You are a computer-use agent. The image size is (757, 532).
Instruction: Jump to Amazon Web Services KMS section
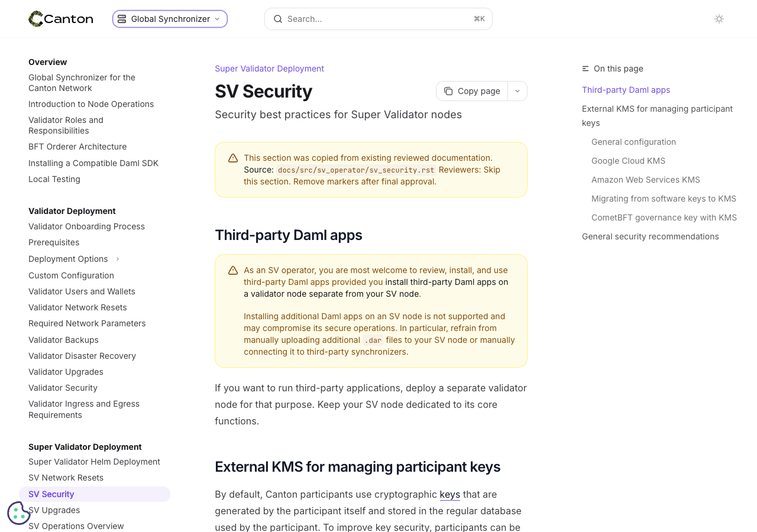tap(646, 180)
